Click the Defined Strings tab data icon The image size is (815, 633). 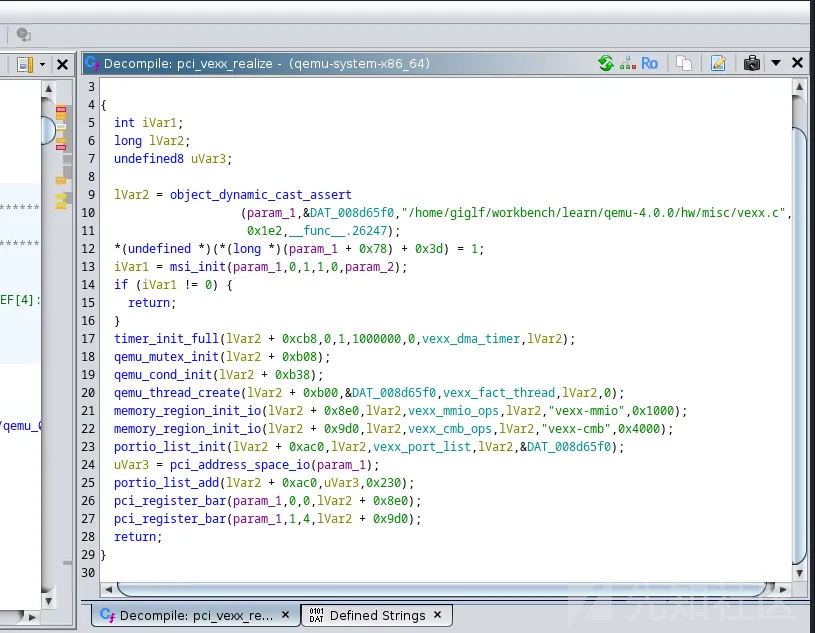pos(316,615)
